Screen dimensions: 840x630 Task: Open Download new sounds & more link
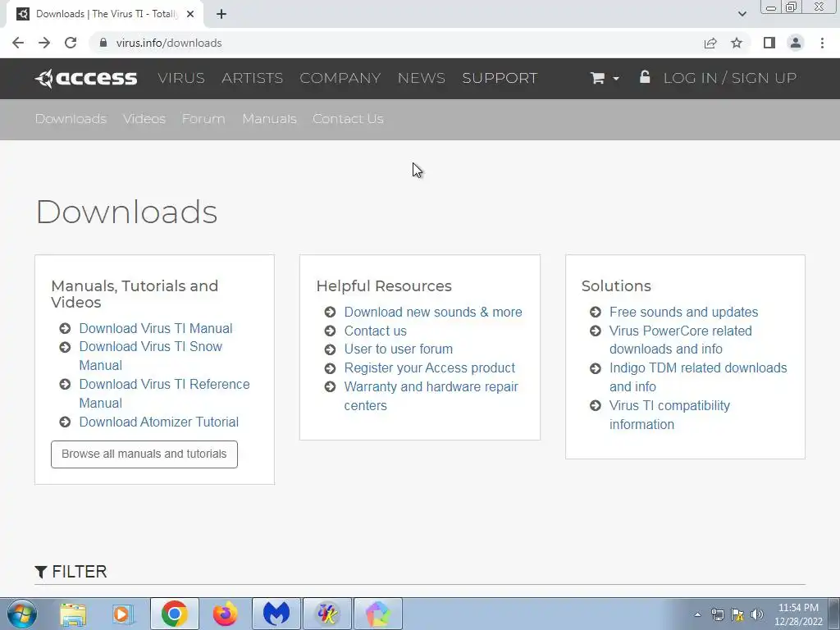[433, 313]
